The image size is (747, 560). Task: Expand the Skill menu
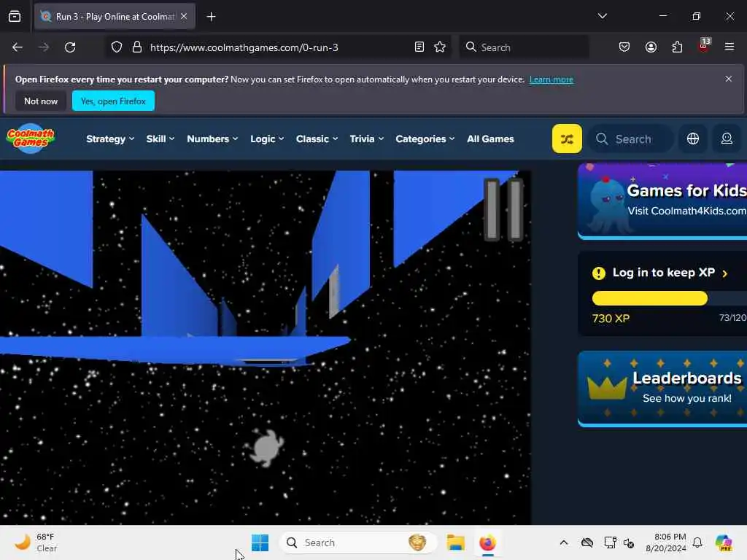pos(160,139)
